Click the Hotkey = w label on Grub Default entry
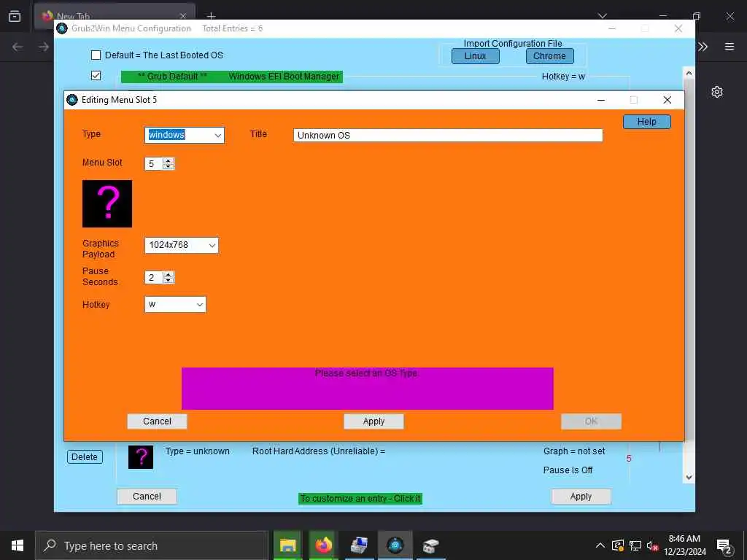Viewport: 747px width, 560px height. click(x=563, y=77)
